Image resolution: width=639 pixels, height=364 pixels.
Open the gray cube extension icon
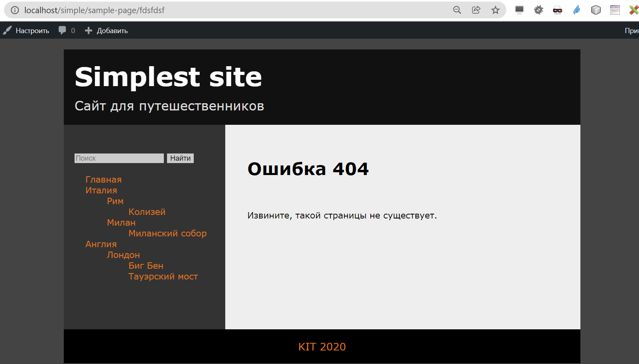coord(596,10)
